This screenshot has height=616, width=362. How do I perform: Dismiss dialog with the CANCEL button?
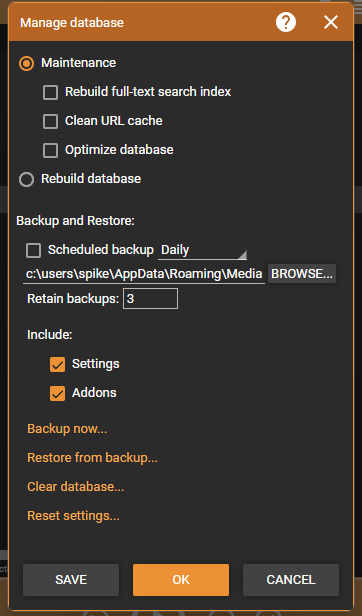click(291, 580)
